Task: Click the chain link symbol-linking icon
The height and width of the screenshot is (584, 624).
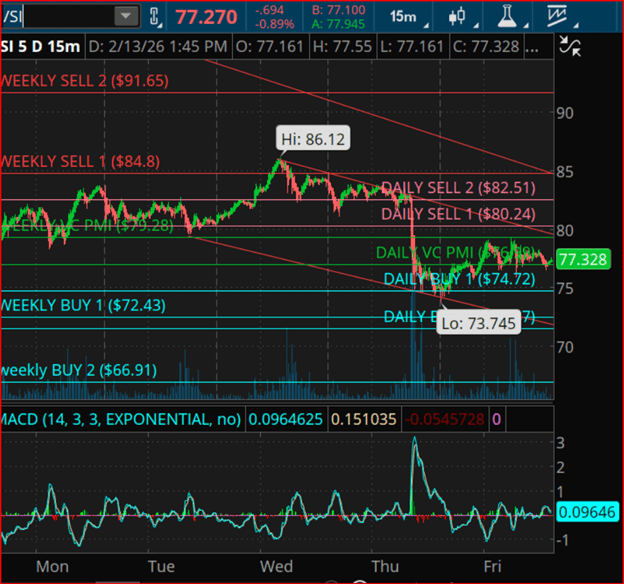Action: point(156,17)
